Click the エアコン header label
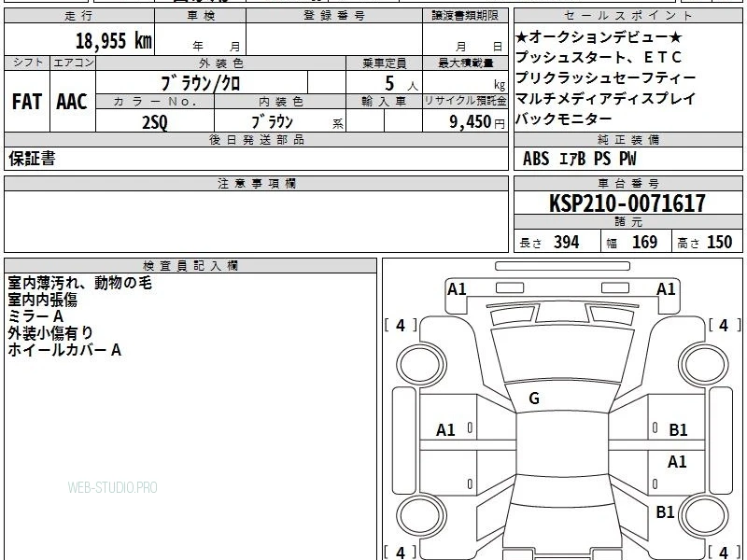Viewport: 747px width, 560px height. [73, 63]
